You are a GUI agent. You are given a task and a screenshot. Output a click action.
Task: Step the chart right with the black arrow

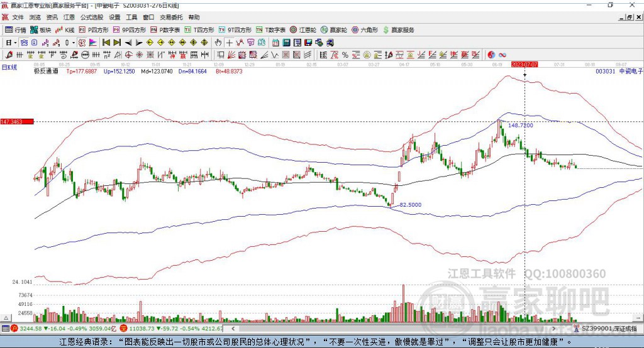pos(139,43)
